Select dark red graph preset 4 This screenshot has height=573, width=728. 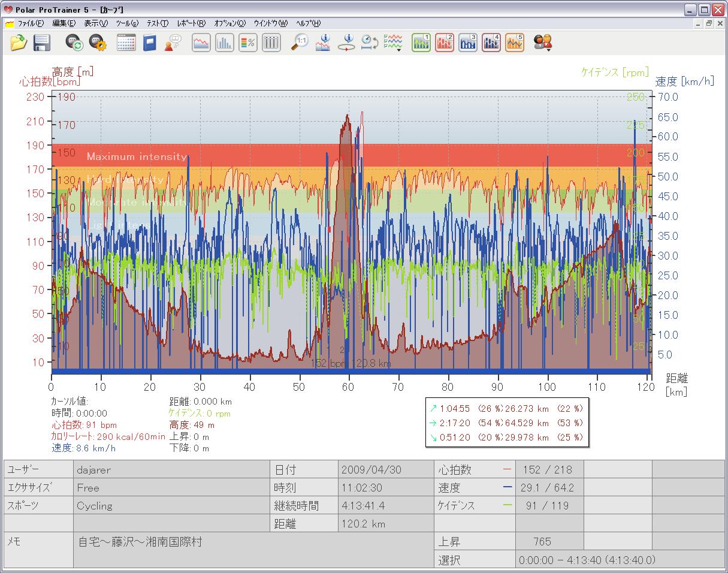point(491,43)
